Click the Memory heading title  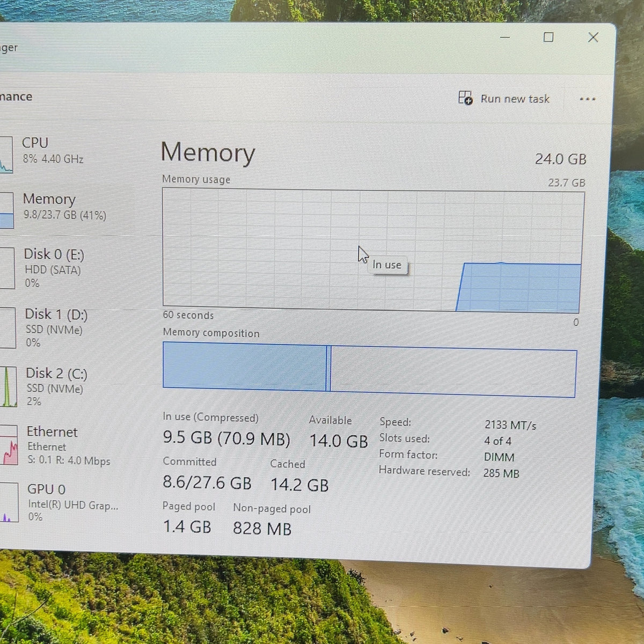pyautogui.click(x=208, y=152)
